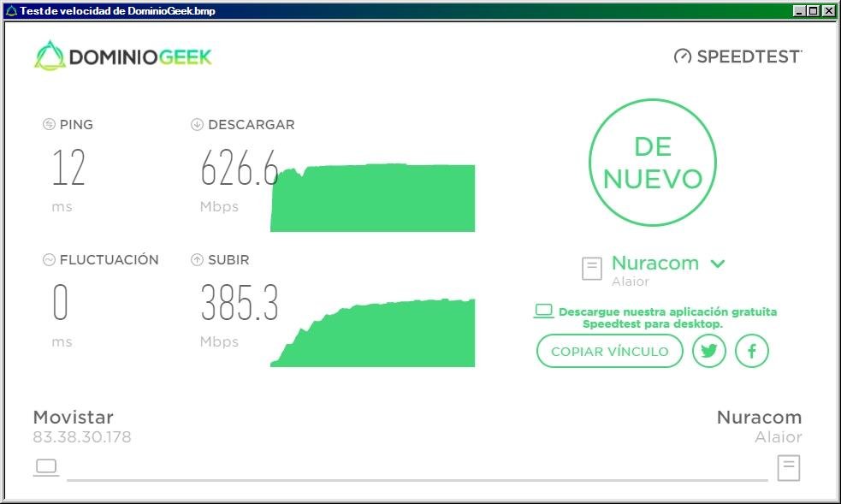Viewport: 841px width, 504px height.
Task: Click the laptop icon at bottom left
Action: (45, 467)
